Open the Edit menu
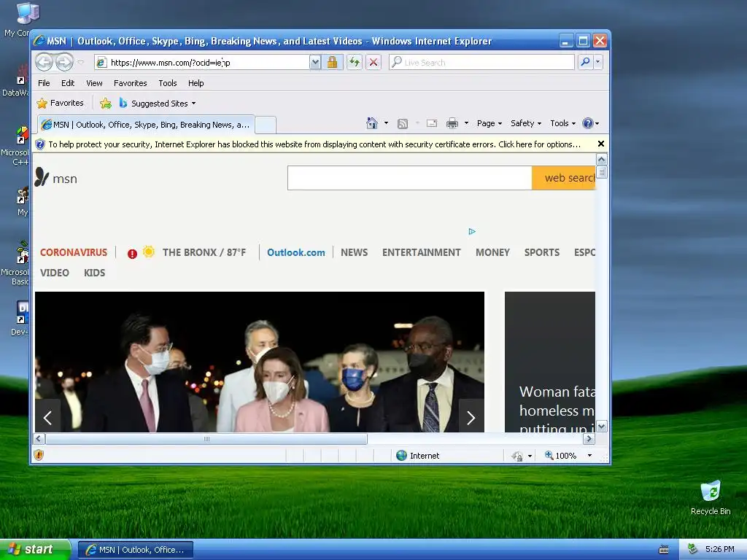 [68, 83]
